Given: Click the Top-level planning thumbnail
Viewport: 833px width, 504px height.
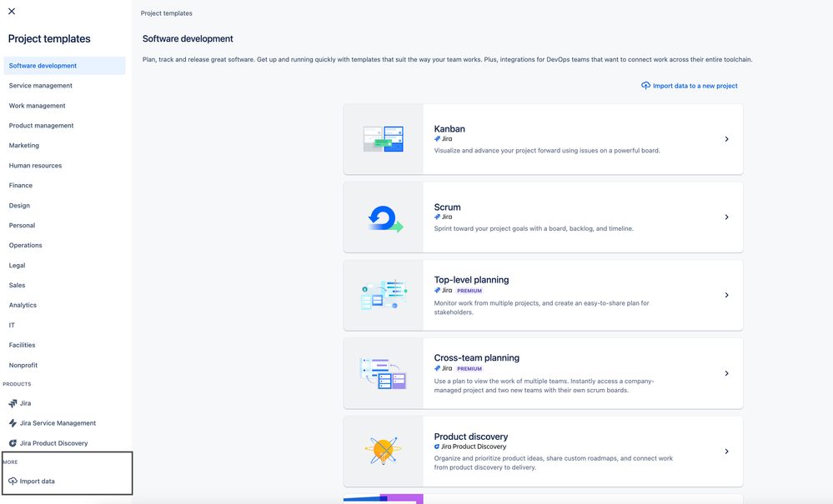Looking at the screenshot, I should pyautogui.click(x=384, y=295).
